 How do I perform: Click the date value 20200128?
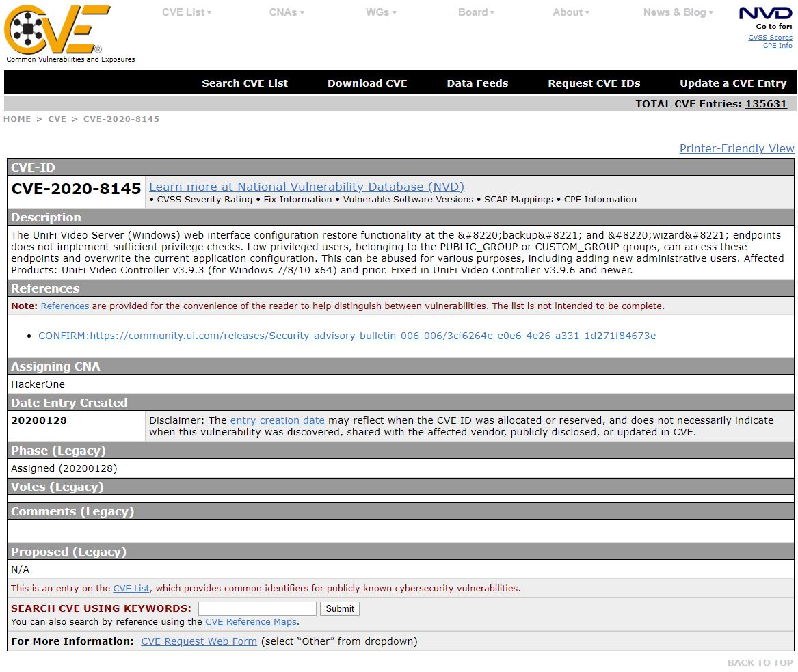[39, 420]
